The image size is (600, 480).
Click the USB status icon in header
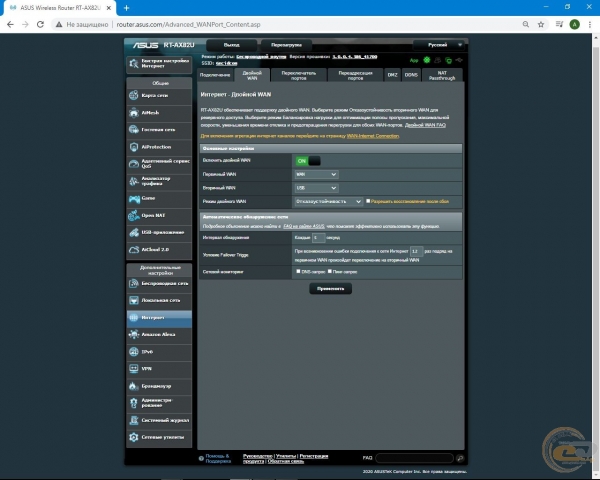coord(459,60)
